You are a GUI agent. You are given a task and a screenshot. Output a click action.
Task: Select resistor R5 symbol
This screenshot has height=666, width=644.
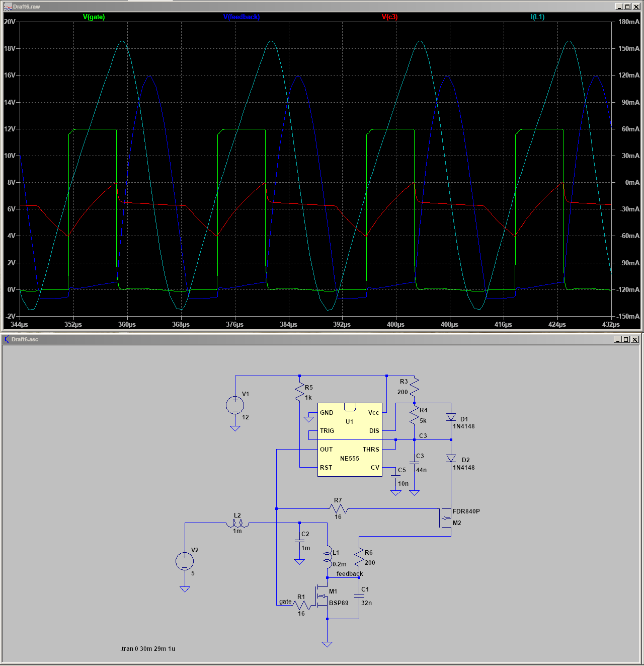[300, 392]
